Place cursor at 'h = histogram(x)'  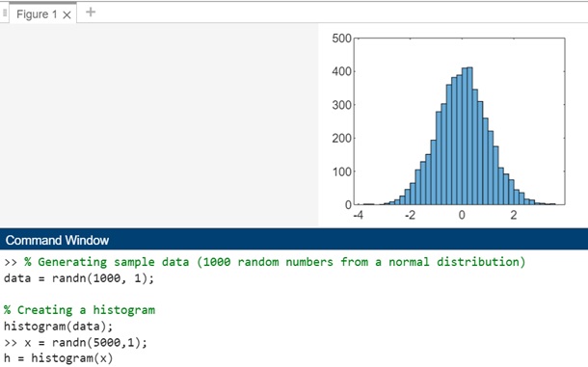(x=58, y=358)
